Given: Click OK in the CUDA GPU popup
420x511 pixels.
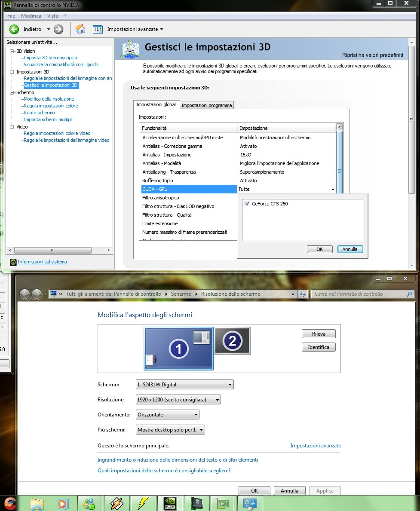Looking at the screenshot, I should click(x=319, y=249).
